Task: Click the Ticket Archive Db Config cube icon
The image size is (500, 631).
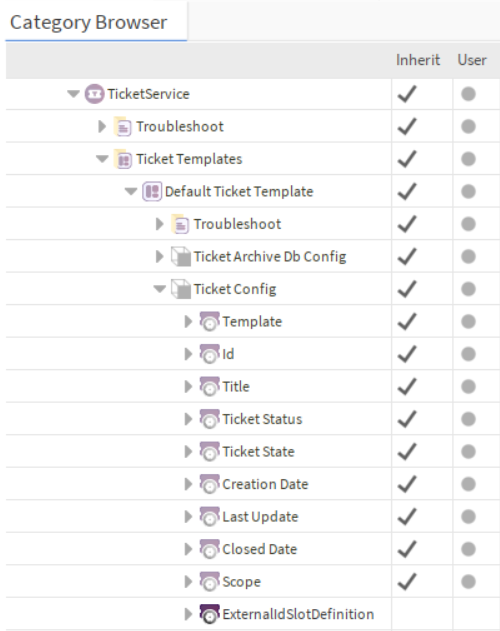Action: [181, 257]
